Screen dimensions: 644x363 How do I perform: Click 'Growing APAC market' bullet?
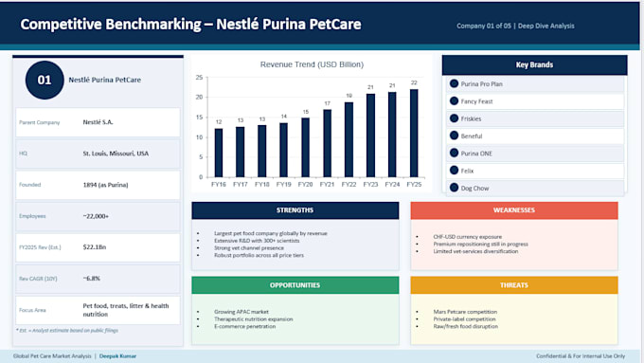tap(241, 312)
